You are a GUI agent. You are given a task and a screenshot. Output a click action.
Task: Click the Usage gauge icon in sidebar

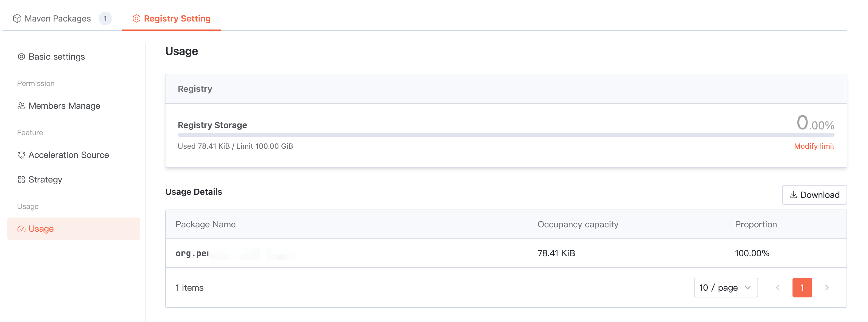[x=21, y=229]
